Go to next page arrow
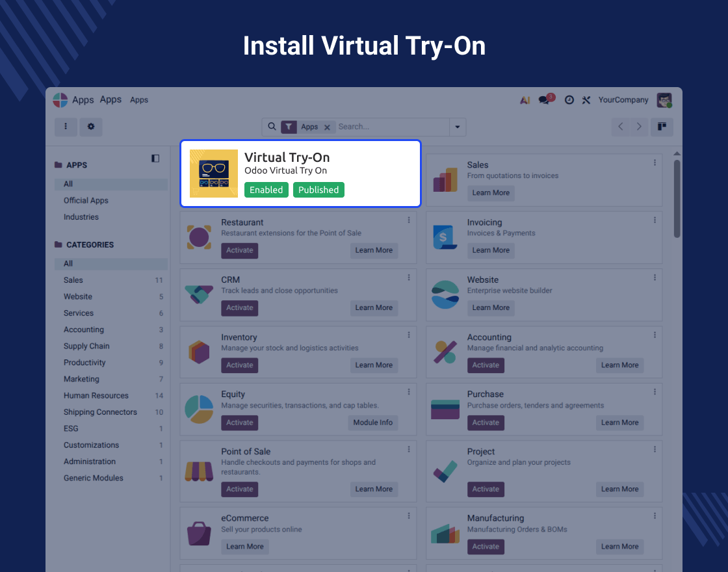 [639, 127]
